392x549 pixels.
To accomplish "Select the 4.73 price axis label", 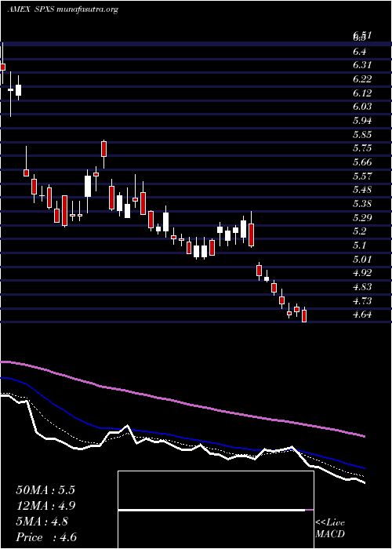I will [x=362, y=301].
